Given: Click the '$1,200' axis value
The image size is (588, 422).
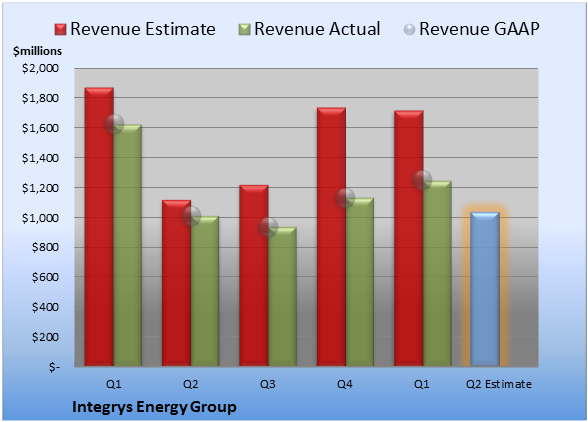Looking at the screenshot, I should (40, 188).
